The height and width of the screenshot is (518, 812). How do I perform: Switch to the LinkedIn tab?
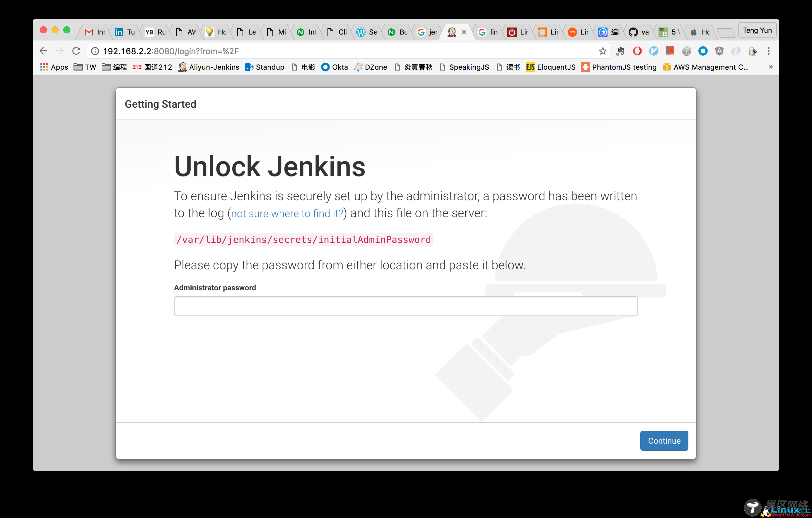point(125,32)
